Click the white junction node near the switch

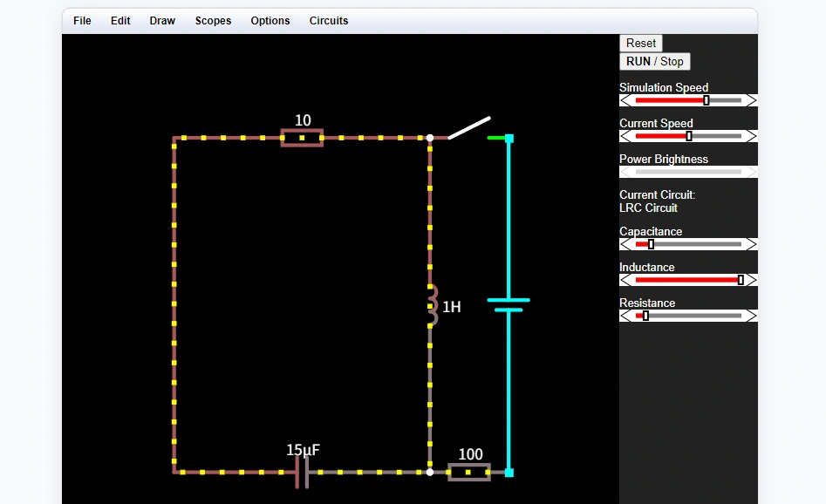click(429, 137)
